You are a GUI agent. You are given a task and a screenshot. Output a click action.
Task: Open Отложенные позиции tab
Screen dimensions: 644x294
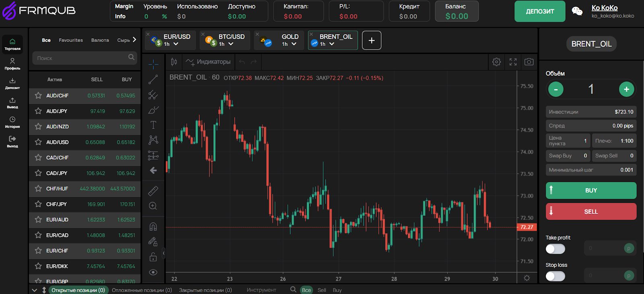pyautogui.click(x=142, y=290)
